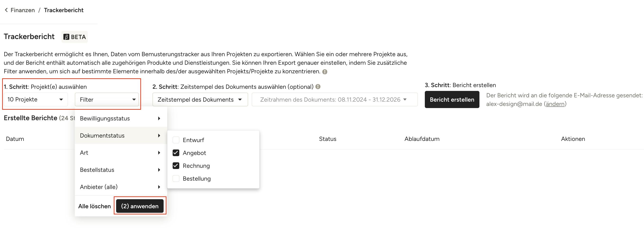Enable the Entwurf checkbox

[176, 140]
